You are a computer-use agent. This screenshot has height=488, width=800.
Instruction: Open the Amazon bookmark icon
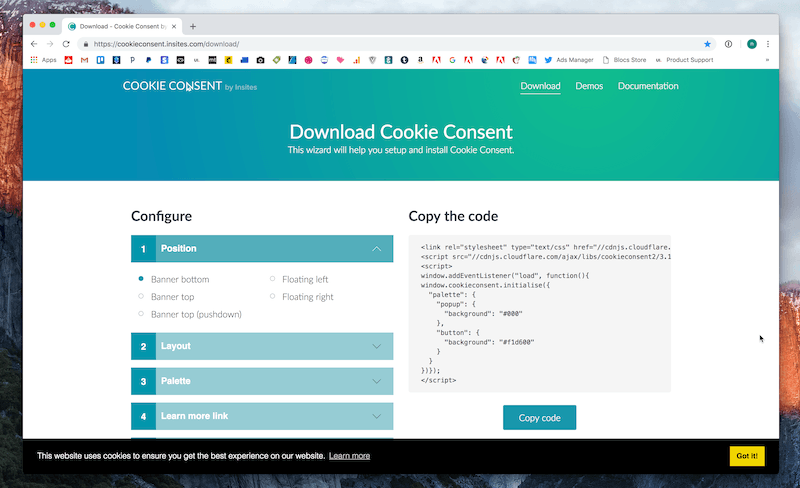click(420, 60)
